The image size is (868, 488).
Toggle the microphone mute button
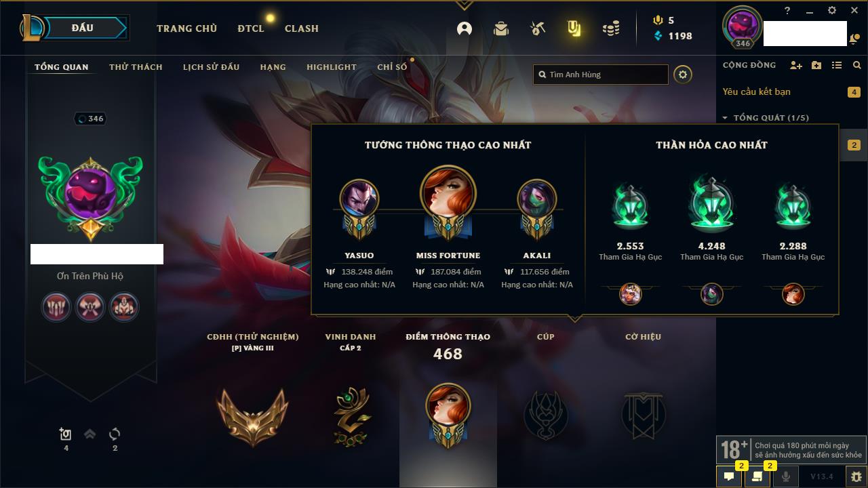click(x=786, y=476)
